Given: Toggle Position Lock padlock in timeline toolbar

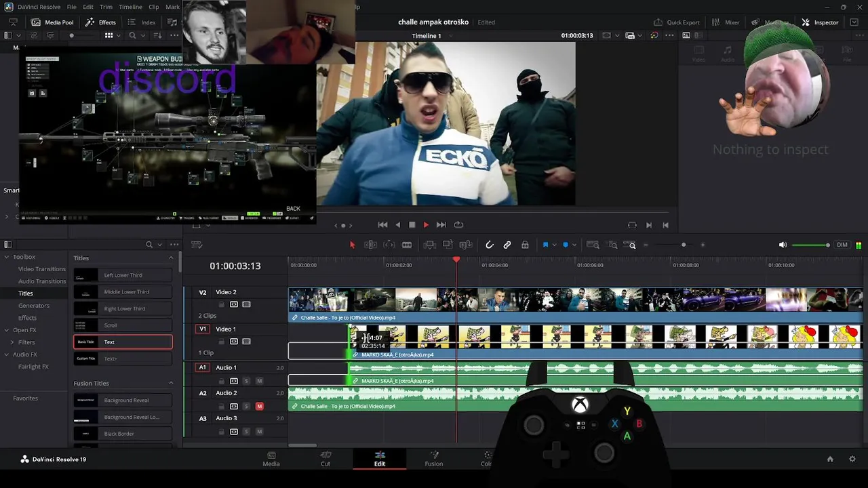Looking at the screenshot, I should coord(525,245).
